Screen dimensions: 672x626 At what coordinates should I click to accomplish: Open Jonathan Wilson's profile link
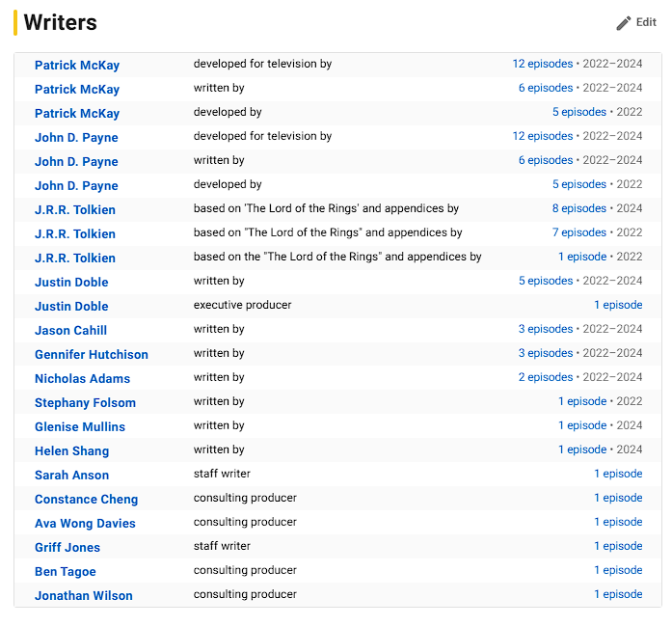click(84, 595)
